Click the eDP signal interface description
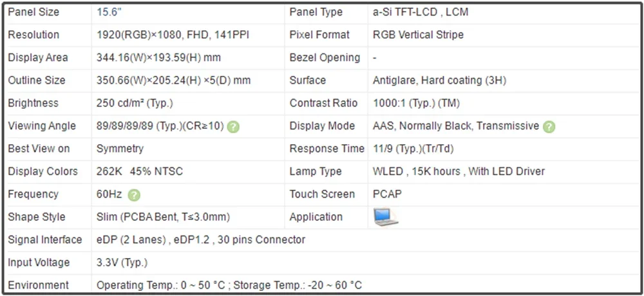Screen dimensions: 644x296 [201, 240]
